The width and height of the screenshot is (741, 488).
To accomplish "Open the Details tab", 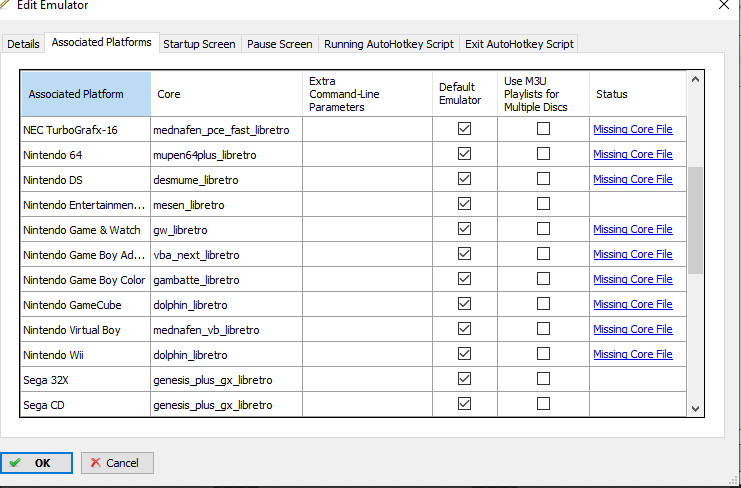I will click(23, 44).
